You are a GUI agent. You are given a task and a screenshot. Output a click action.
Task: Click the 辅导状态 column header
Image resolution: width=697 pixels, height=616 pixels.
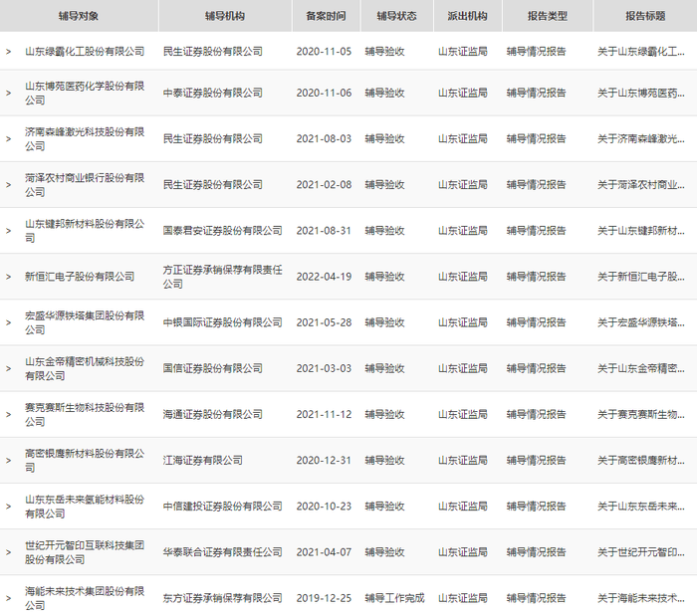[397, 16]
